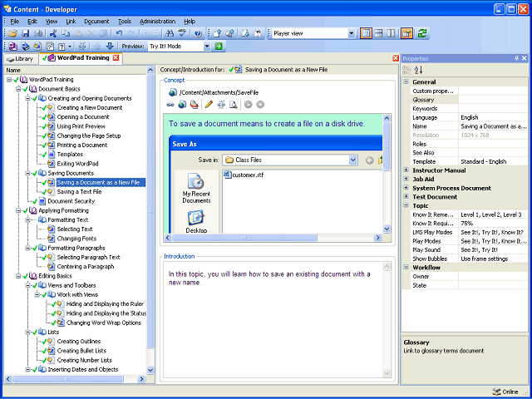Toggle the checkmark beside Opening a Document
Screen dimensions: 532x399
tap(42, 117)
